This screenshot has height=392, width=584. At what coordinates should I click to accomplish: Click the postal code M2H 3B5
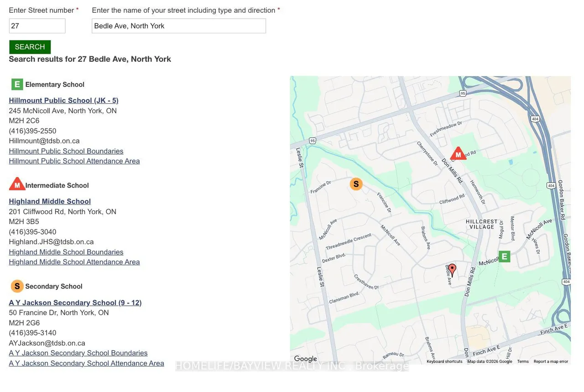tap(24, 222)
